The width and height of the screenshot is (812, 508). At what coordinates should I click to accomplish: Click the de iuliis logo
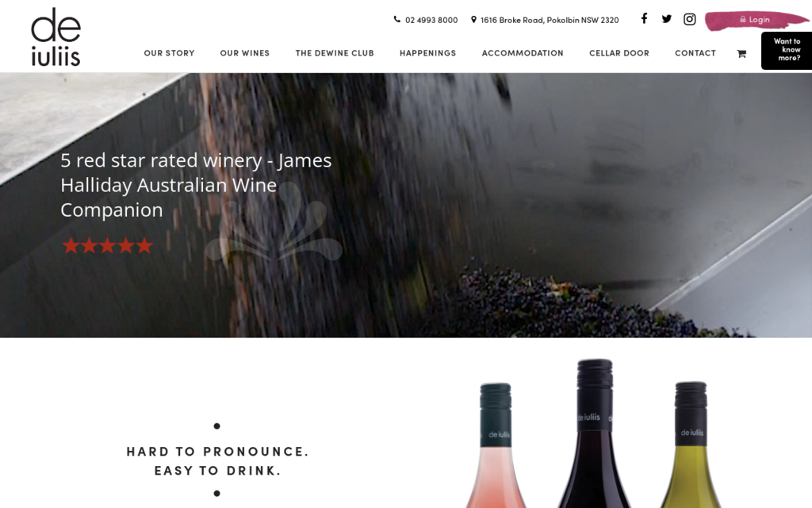56,37
